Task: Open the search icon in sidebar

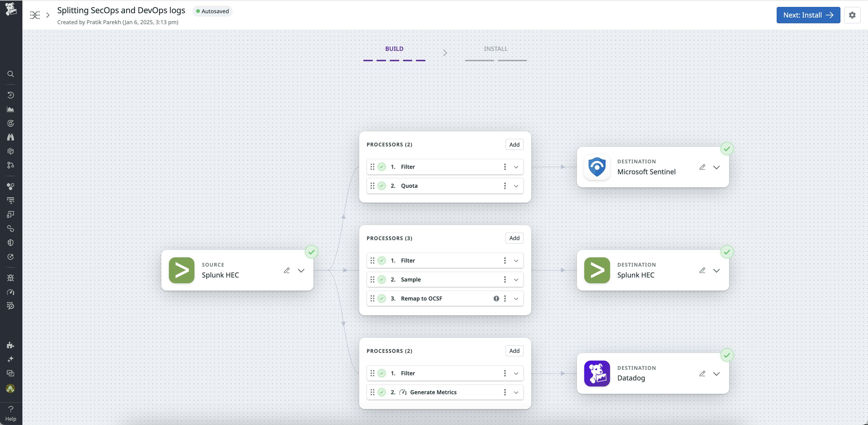Action: (x=10, y=74)
